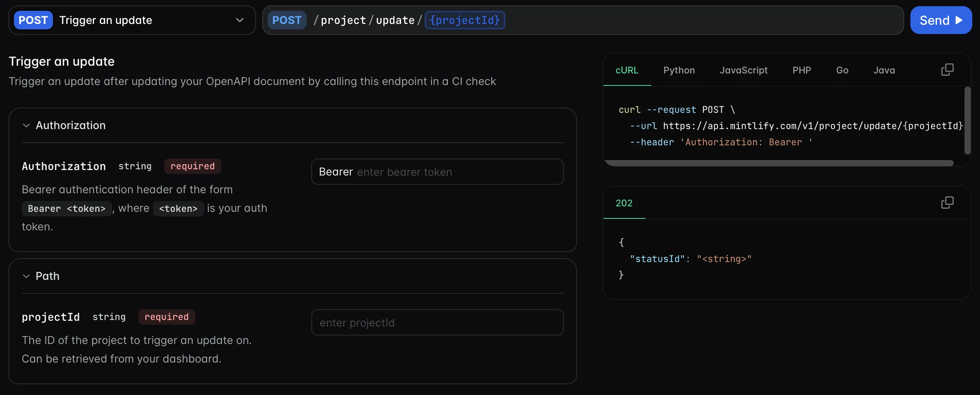Click the required badge beside projectId
Image resolution: width=980 pixels, height=395 pixels.
tap(167, 317)
